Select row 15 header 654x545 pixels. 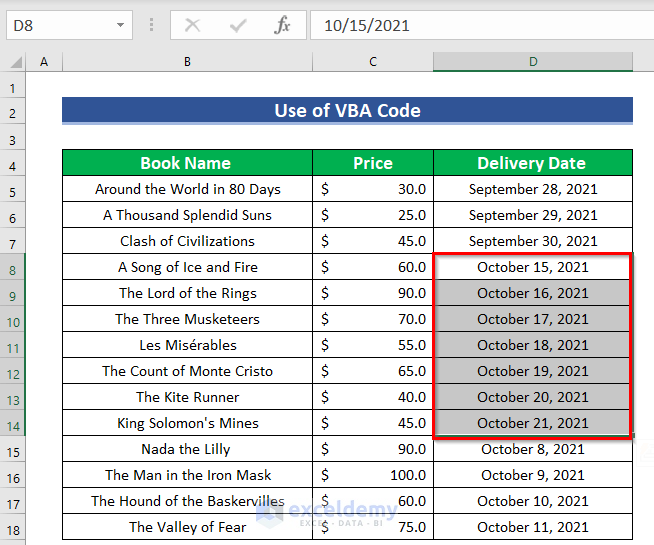click(x=13, y=449)
